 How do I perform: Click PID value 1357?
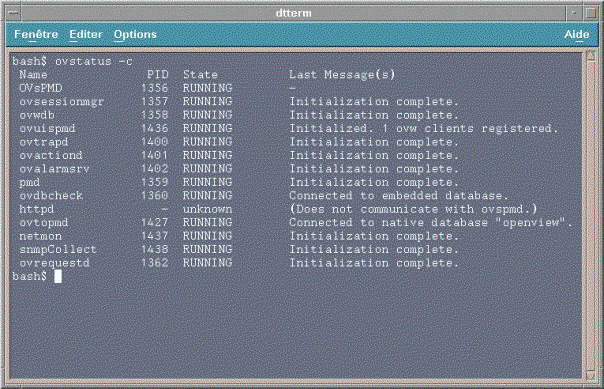pos(154,101)
